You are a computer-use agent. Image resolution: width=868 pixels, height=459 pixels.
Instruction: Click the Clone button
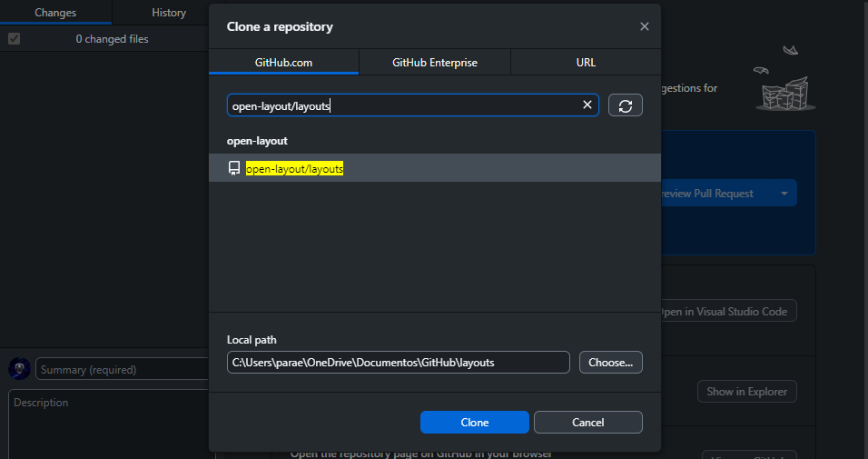coord(475,423)
